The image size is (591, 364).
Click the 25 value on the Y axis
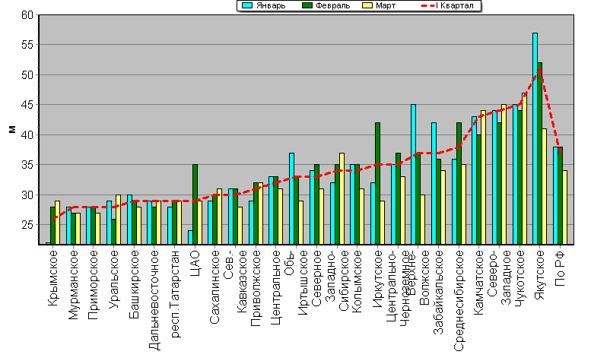click(27, 225)
